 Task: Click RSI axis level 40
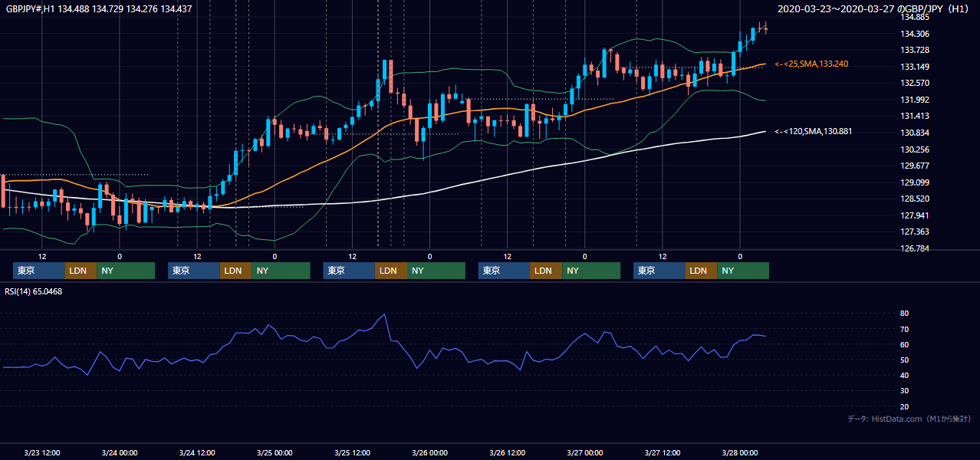tap(904, 375)
